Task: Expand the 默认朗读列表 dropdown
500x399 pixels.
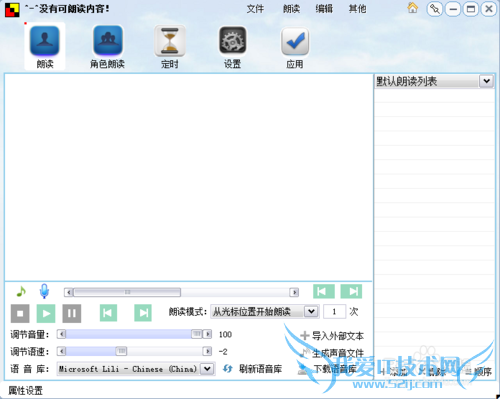Action: point(486,81)
